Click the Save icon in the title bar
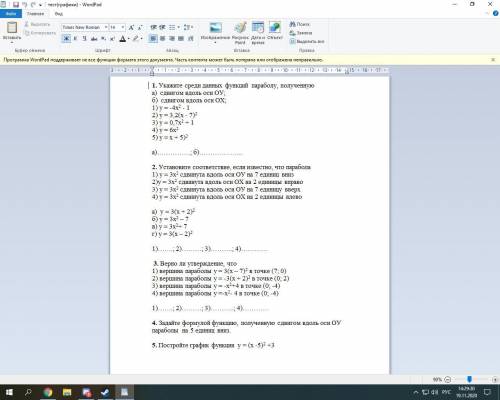The image size is (500, 400). (x=16, y=5)
